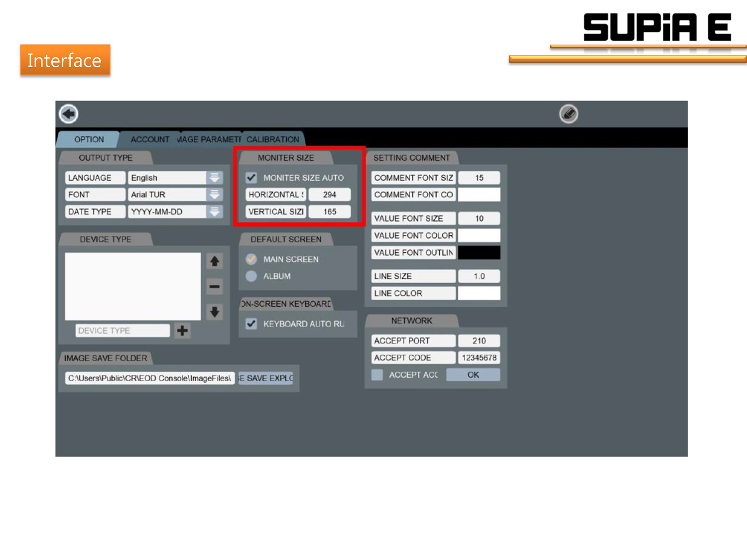
Task: Add device type with plus icon
Action: tap(182, 331)
